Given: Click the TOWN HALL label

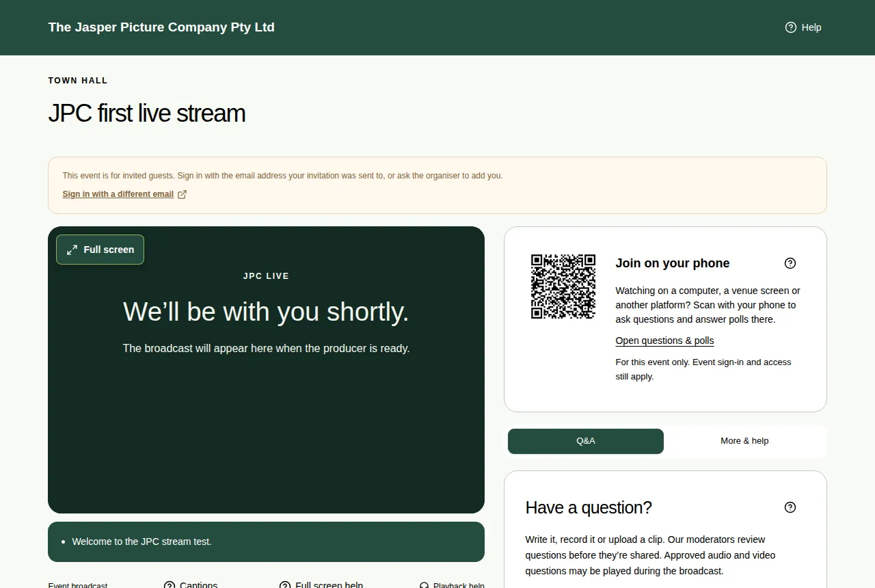Looking at the screenshot, I should [x=78, y=81].
